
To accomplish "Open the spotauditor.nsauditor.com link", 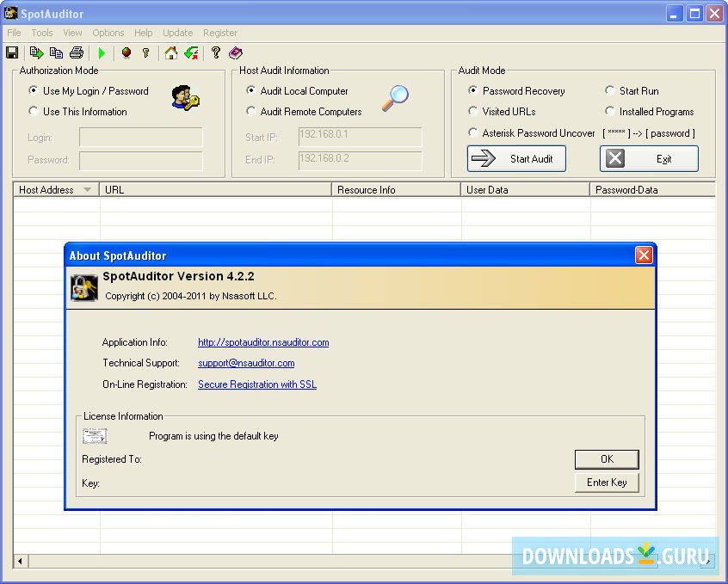I will (263, 342).
